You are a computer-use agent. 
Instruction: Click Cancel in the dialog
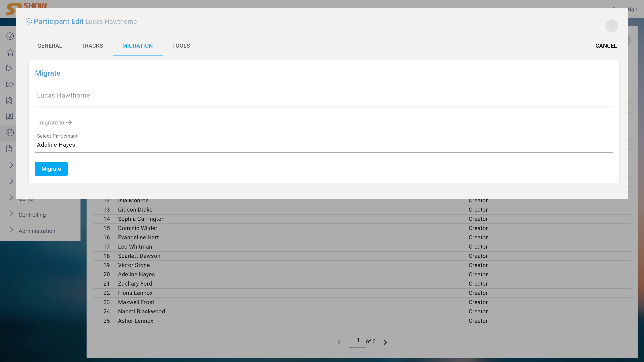(x=606, y=46)
